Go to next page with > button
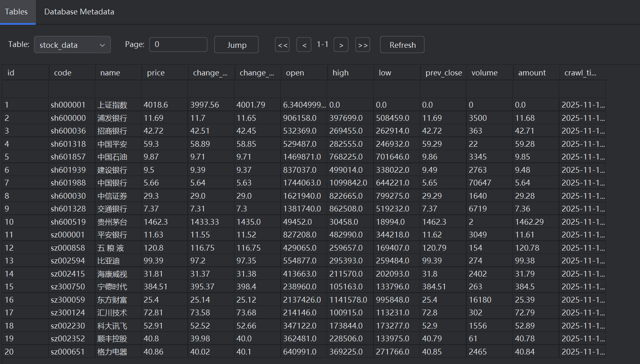 [x=341, y=45]
